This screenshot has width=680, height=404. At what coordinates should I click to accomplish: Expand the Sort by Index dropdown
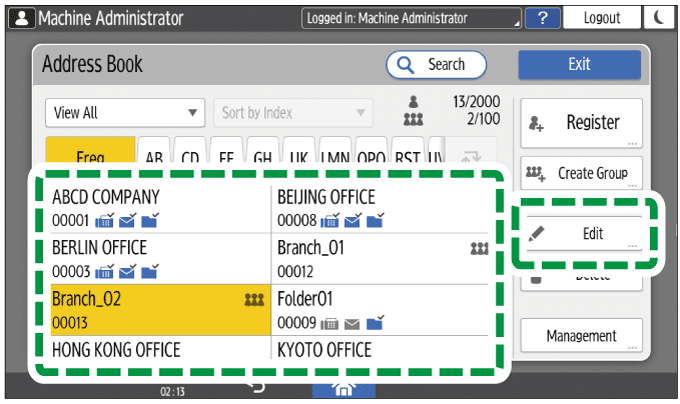coord(292,113)
